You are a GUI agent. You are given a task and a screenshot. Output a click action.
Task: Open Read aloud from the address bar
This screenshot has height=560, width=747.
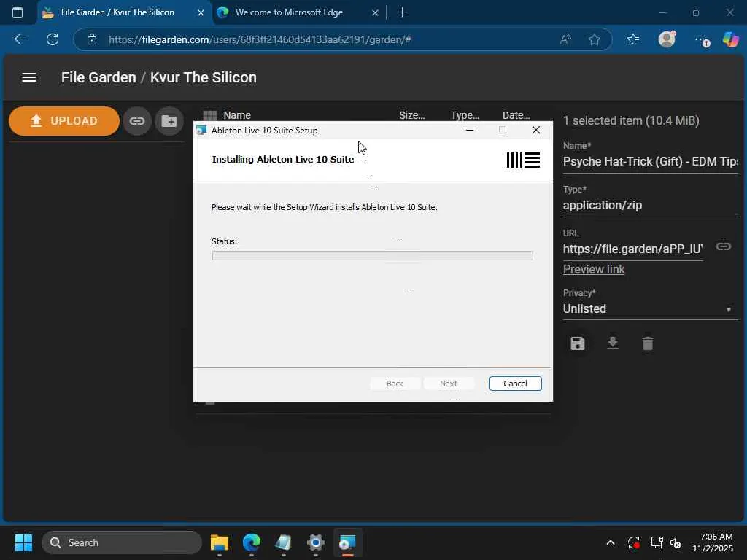[565, 39]
